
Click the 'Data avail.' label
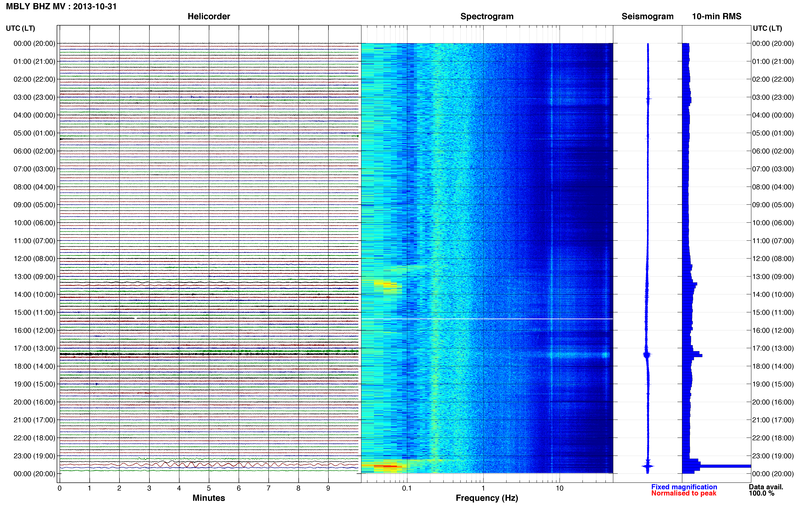(766, 487)
